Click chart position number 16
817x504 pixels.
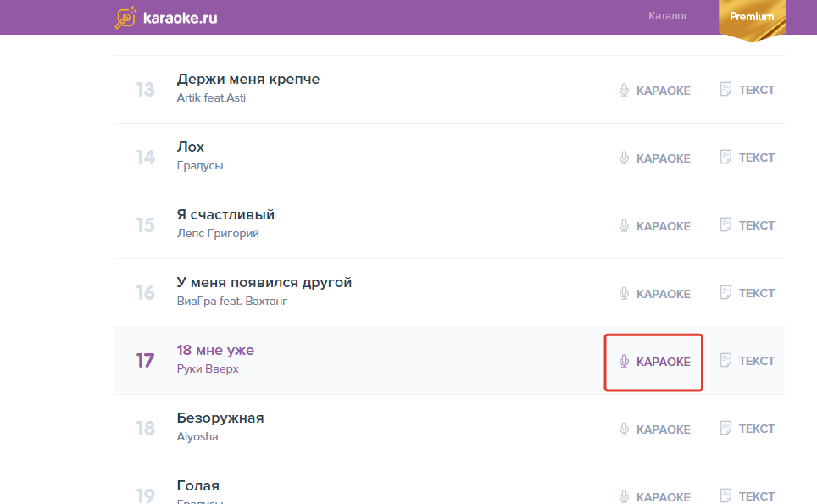pyautogui.click(x=146, y=292)
